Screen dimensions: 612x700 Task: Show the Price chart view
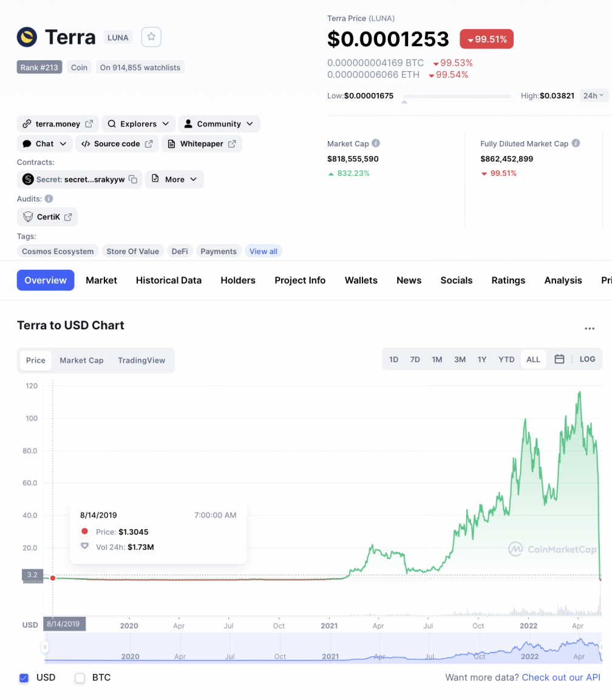click(x=36, y=360)
